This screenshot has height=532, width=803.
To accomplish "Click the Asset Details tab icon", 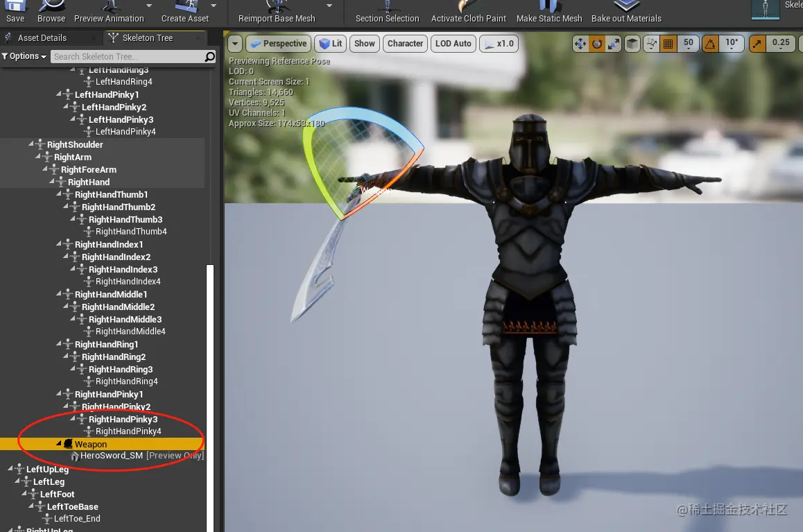I will [x=8, y=37].
